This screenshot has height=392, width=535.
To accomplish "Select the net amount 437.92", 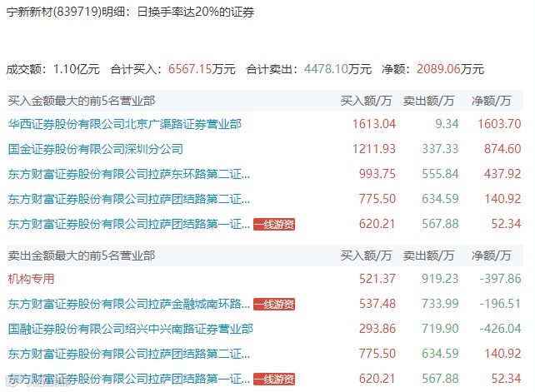I will click(x=502, y=174).
